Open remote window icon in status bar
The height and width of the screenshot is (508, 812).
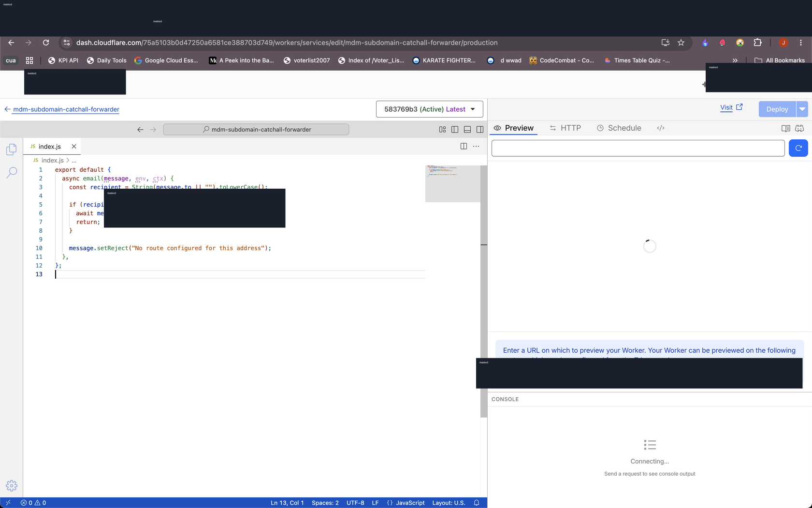pos(8,503)
